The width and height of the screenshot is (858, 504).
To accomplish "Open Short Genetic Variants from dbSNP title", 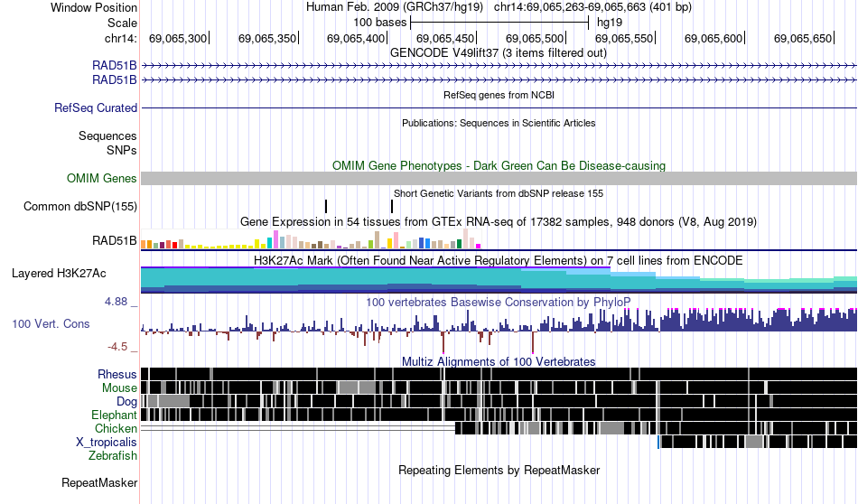I will coord(499,193).
